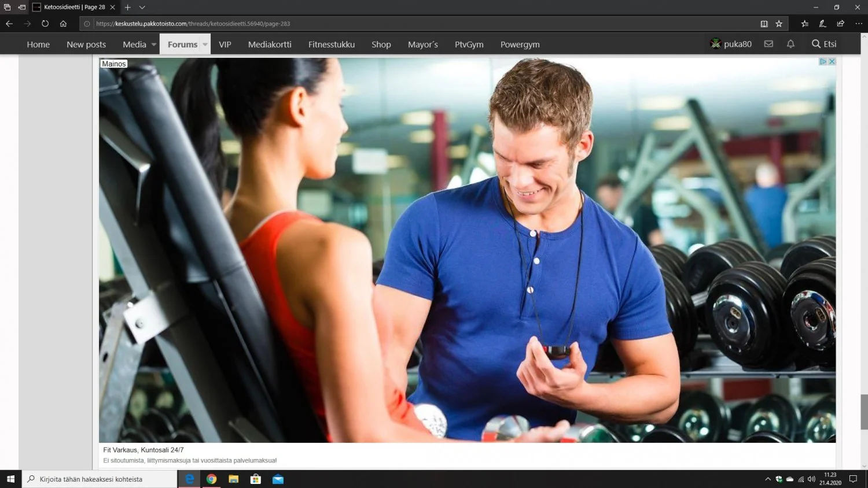868x488 pixels.
Task: Open the browser home page icon
Action: (x=63, y=24)
